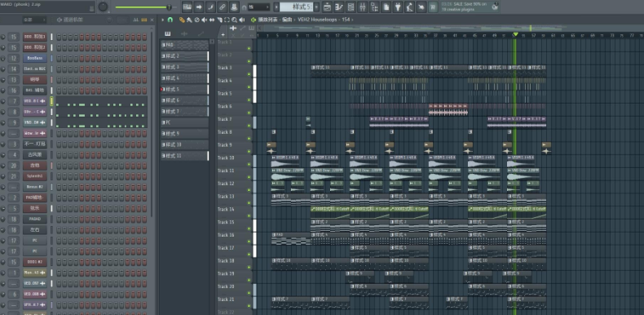
Task: Click the 古风篥 channel button
Action: point(35,155)
